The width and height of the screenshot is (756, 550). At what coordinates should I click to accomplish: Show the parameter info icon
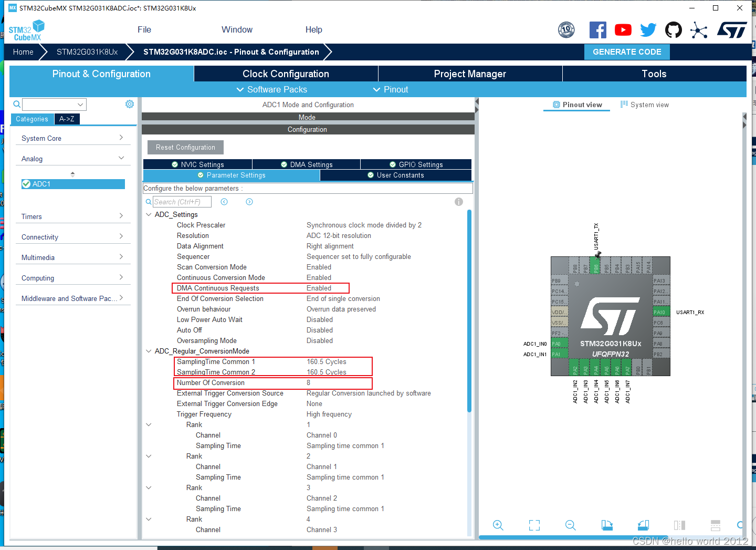[459, 202]
